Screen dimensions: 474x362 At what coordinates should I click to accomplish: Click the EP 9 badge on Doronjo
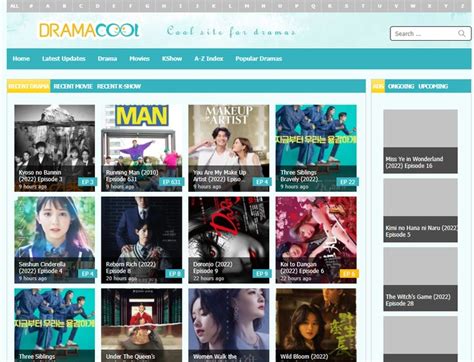(262, 274)
